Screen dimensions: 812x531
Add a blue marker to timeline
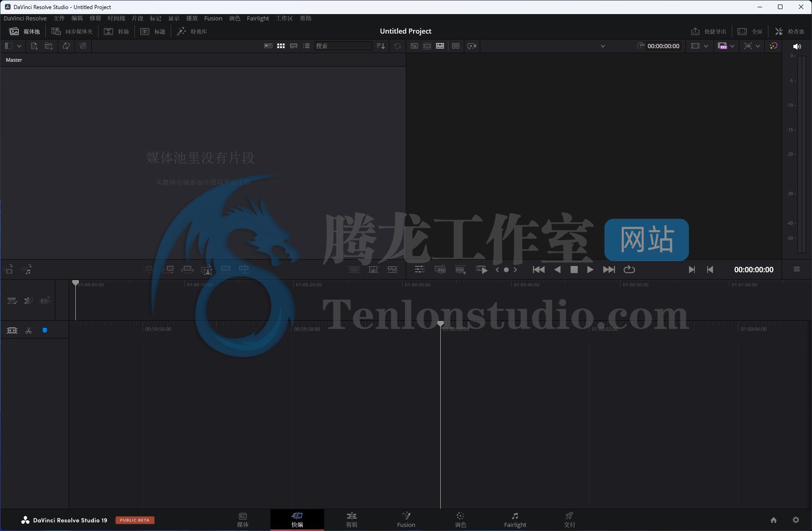(44, 330)
